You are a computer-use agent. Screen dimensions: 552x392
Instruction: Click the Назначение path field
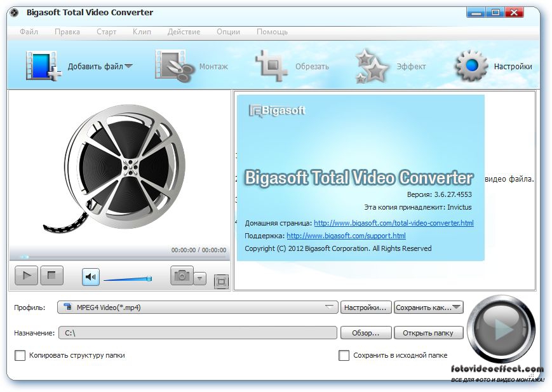coord(198,333)
